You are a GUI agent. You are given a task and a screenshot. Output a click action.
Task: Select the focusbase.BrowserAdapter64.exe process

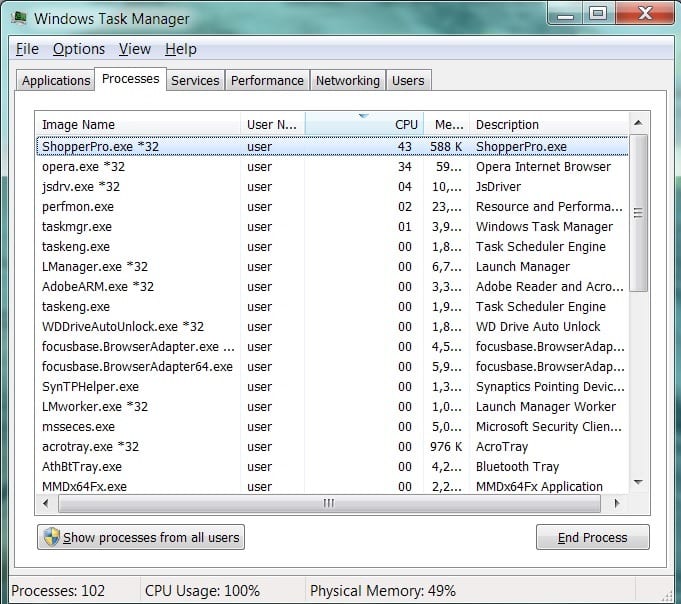332,366
